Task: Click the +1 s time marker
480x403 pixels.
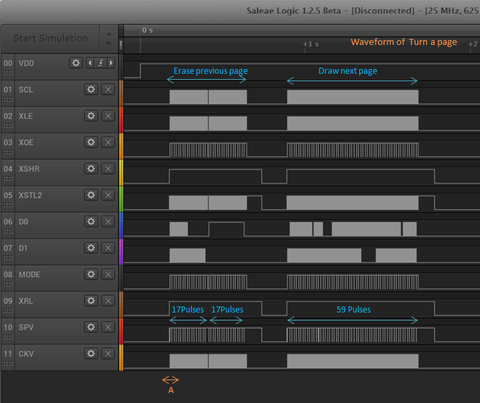Action: 311,44
